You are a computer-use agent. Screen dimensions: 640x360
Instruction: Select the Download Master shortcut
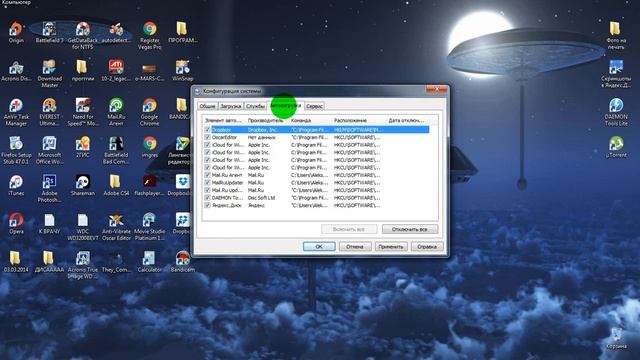coord(49,74)
